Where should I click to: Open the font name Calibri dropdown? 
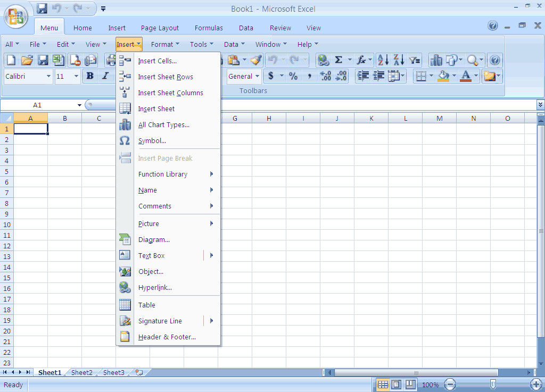pos(48,77)
